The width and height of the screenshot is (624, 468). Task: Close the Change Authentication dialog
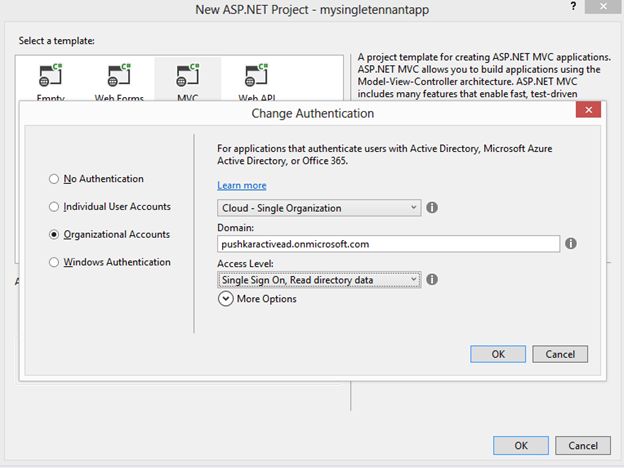[x=589, y=110]
